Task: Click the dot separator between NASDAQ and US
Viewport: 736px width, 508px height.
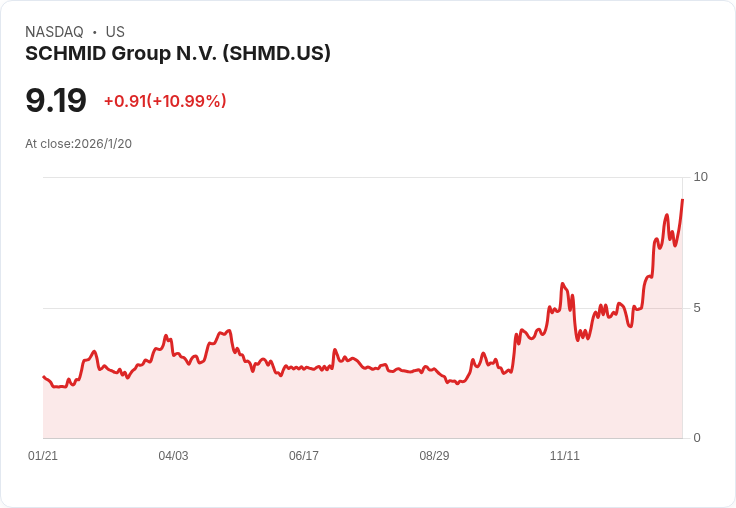Action: 94,32
